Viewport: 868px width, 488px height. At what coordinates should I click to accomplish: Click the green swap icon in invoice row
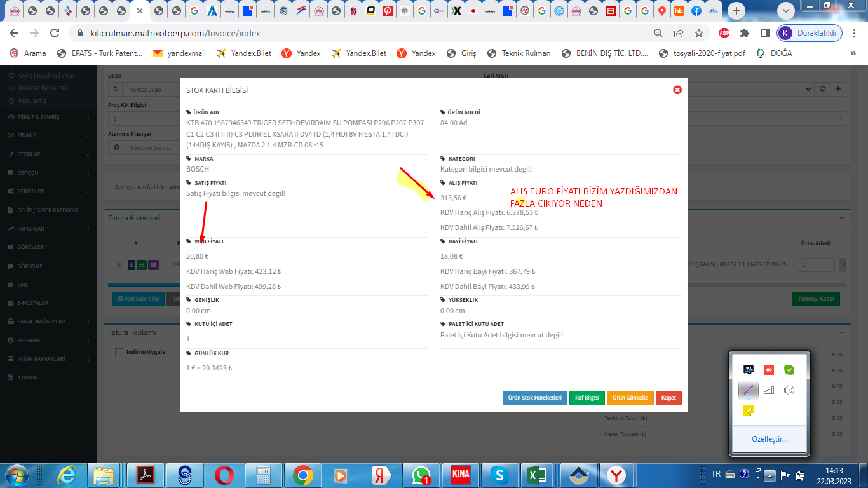[142, 264]
